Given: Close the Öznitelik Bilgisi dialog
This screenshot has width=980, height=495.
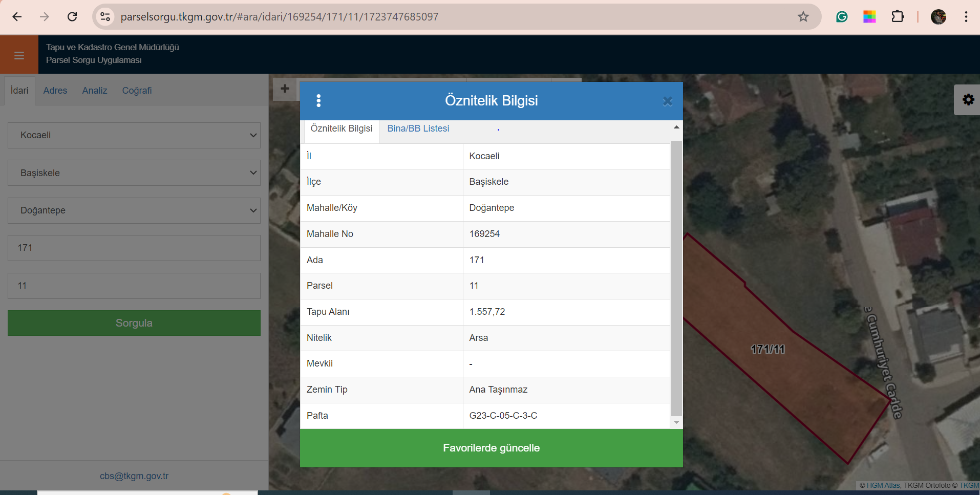Looking at the screenshot, I should 668,101.
